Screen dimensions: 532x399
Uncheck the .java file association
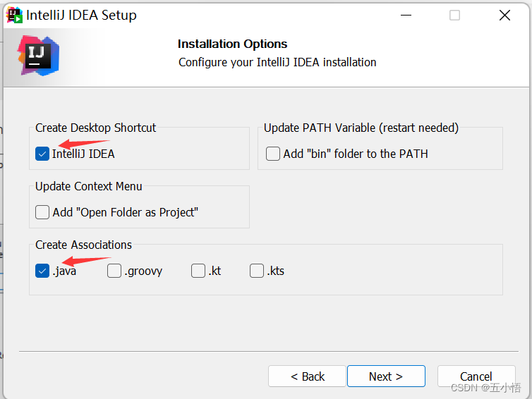point(42,271)
